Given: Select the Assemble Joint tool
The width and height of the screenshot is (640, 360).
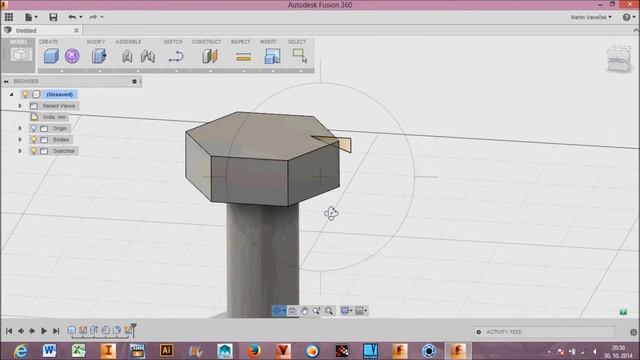Looking at the screenshot, I should point(148,56).
